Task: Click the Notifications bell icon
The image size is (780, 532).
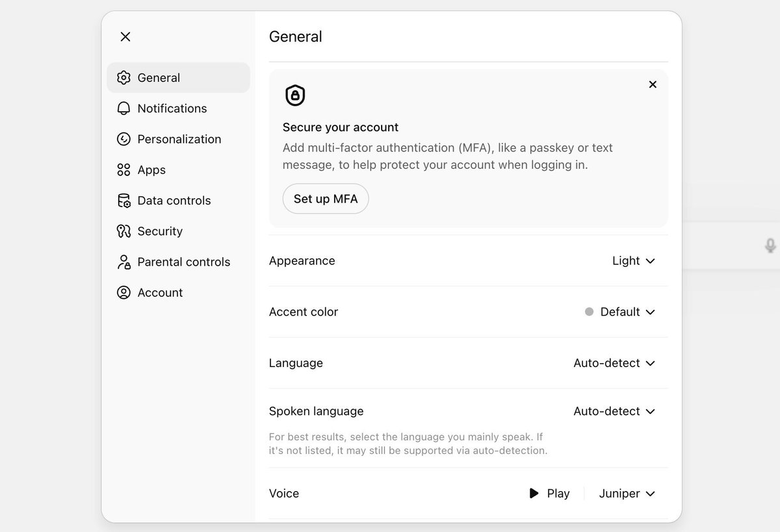Action: 123,108
